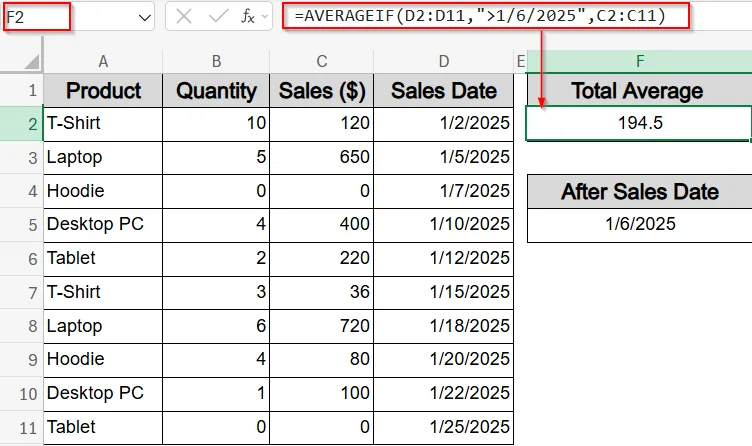Click the Sales ($) header cell
Screen dimensions: 752x446
322,90
